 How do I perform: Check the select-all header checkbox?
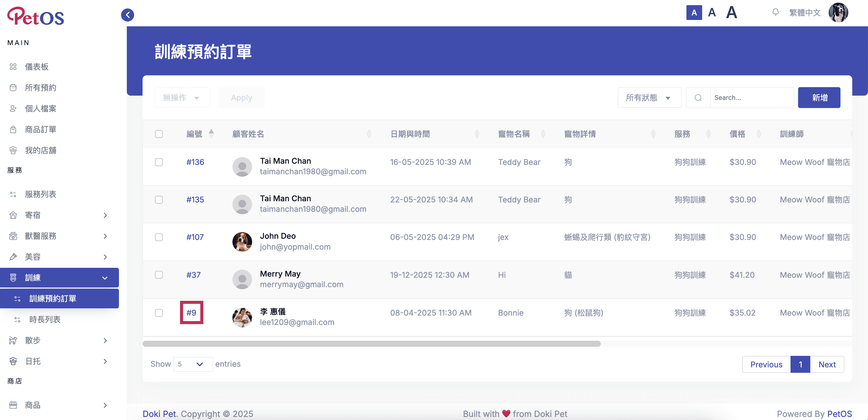pos(159,134)
